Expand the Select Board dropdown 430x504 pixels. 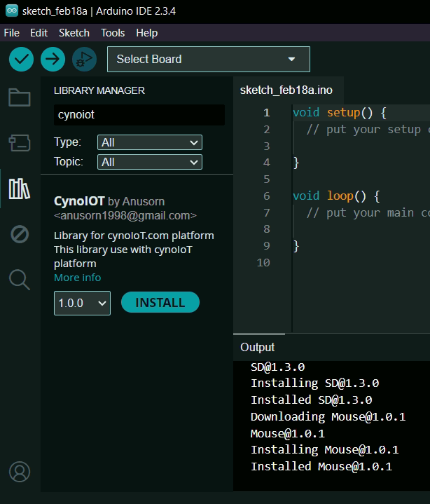[x=208, y=60]
